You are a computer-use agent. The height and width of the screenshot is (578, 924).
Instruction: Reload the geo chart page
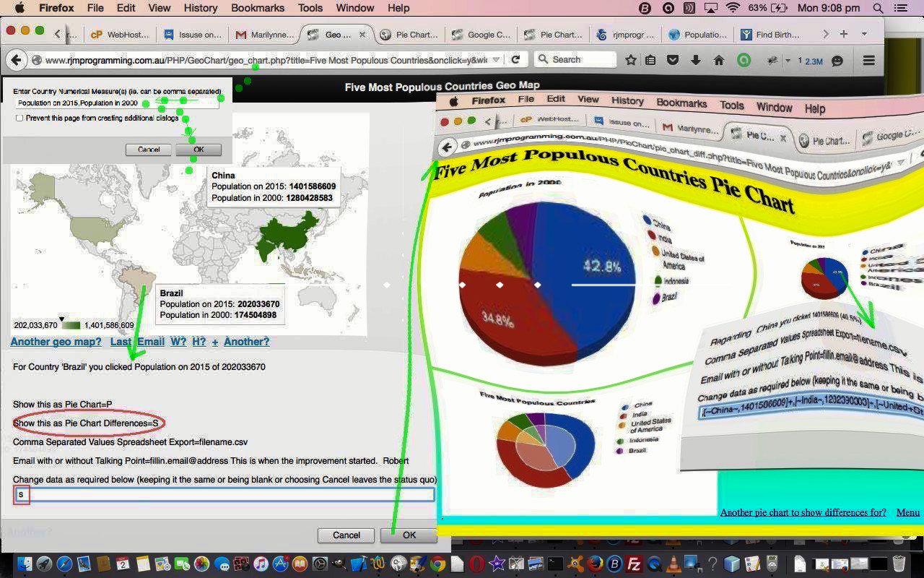[515, 60]
